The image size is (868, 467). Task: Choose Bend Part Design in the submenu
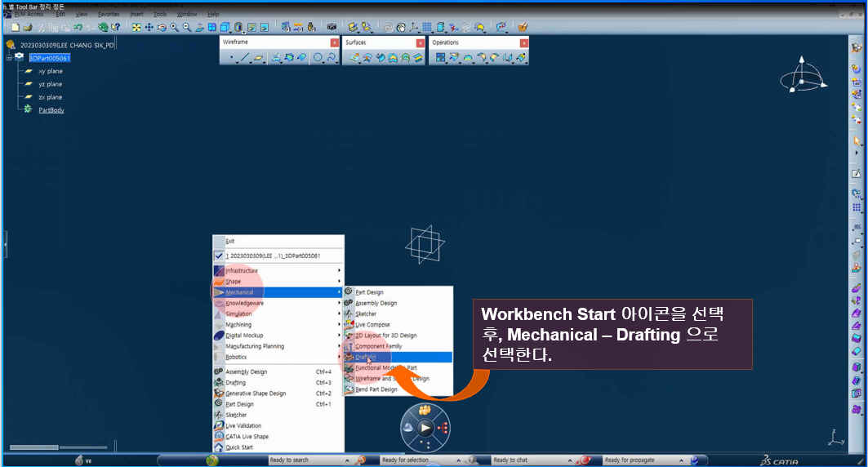click(x=398, y=389)
